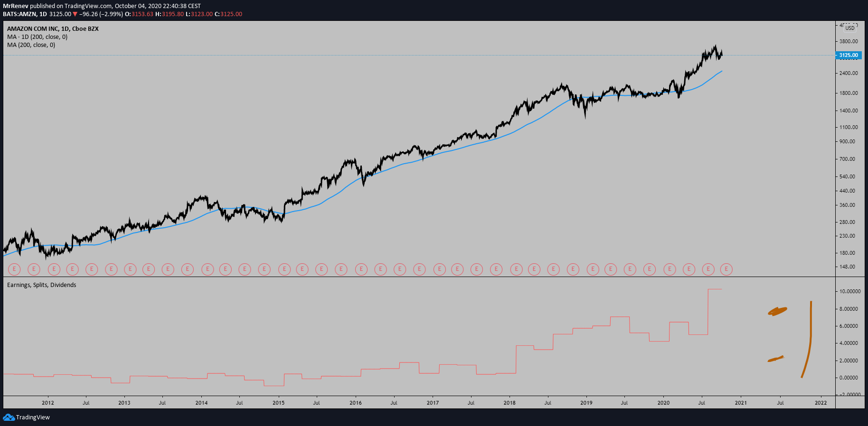Click the C:3125.00 close value
This screenshot has width=868, height=426.
(228, 14)
